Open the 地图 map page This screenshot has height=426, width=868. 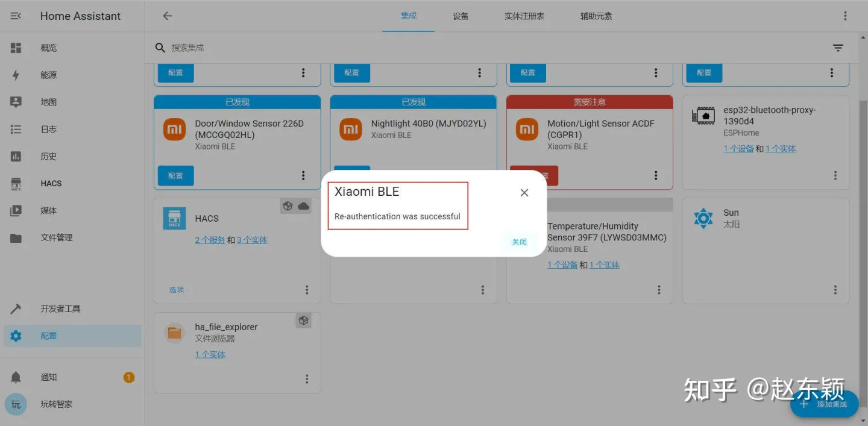click(72, 102)
